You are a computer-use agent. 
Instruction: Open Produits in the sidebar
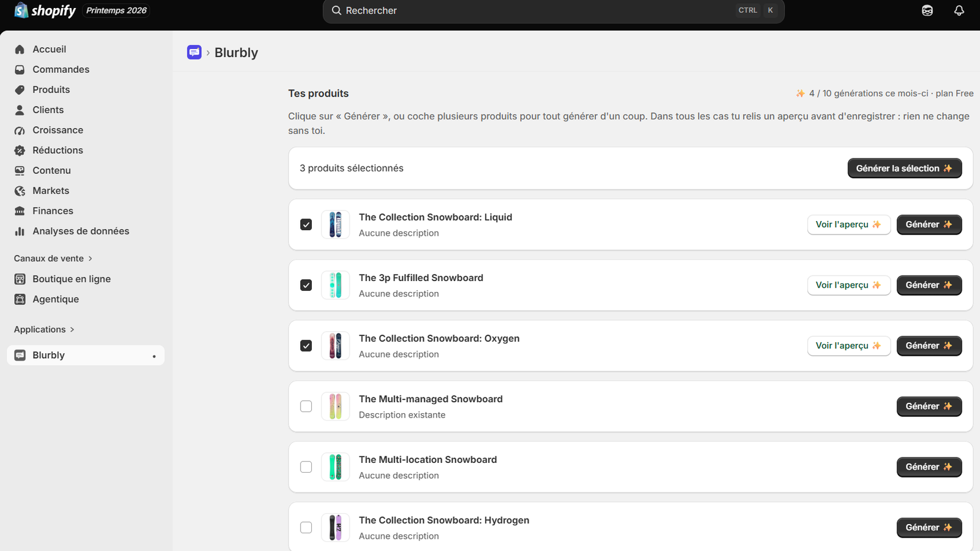[86, 90]
